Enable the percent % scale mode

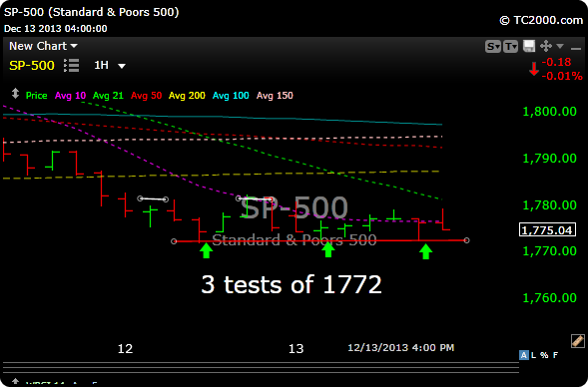click(544, 355)
